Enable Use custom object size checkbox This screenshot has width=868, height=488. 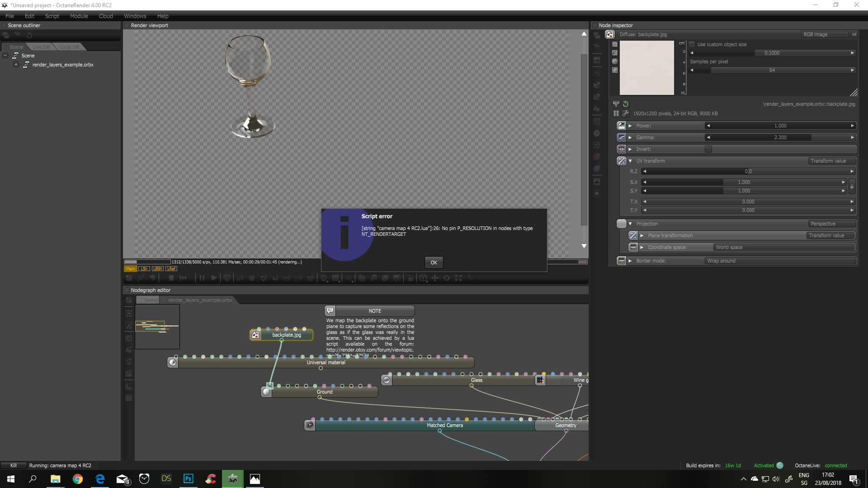point(692,44)
